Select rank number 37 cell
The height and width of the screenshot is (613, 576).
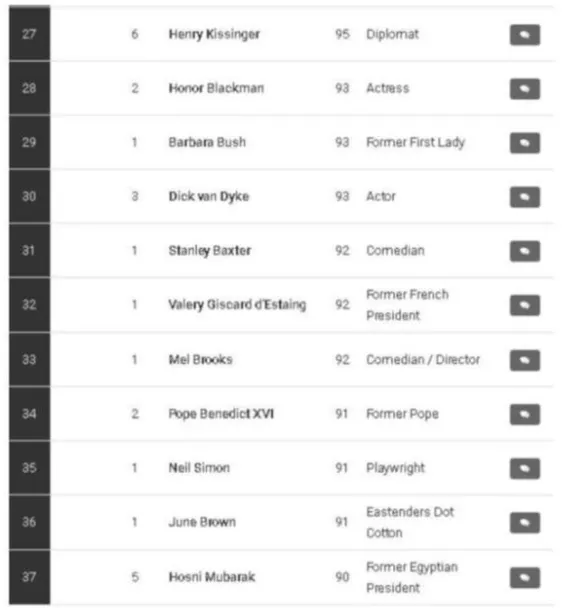pyautogui.click(x=30, y=577)
